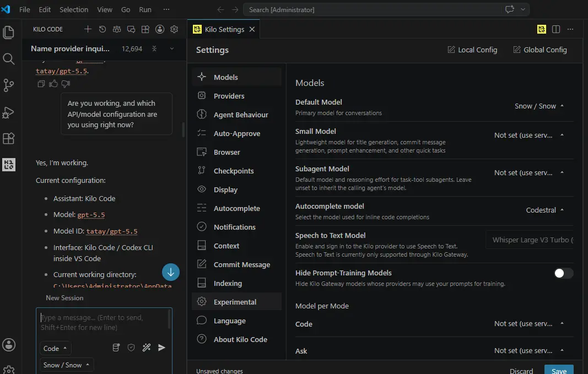Split the editor to the right
588x374 pixels.
click(556, 29)
